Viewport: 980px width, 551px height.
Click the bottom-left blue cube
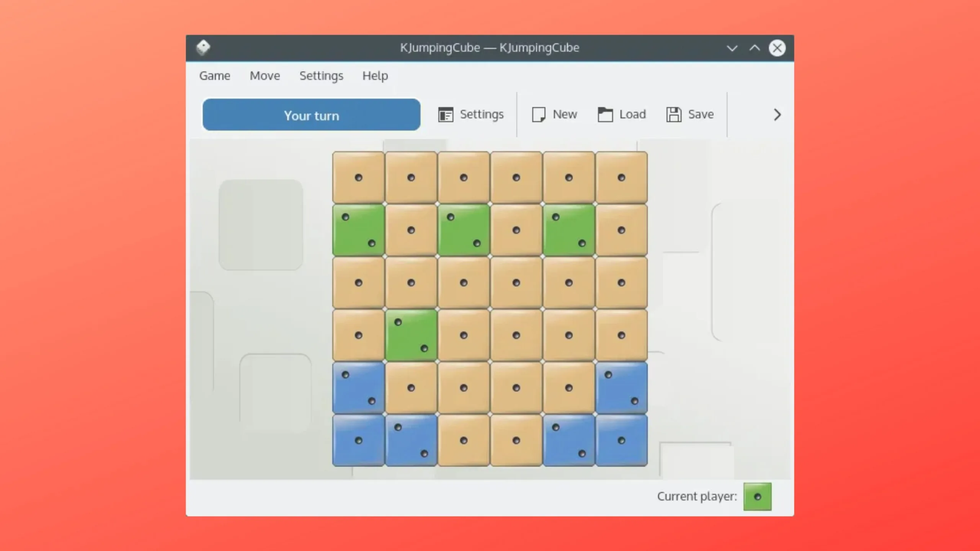click(x=358, y=440)
